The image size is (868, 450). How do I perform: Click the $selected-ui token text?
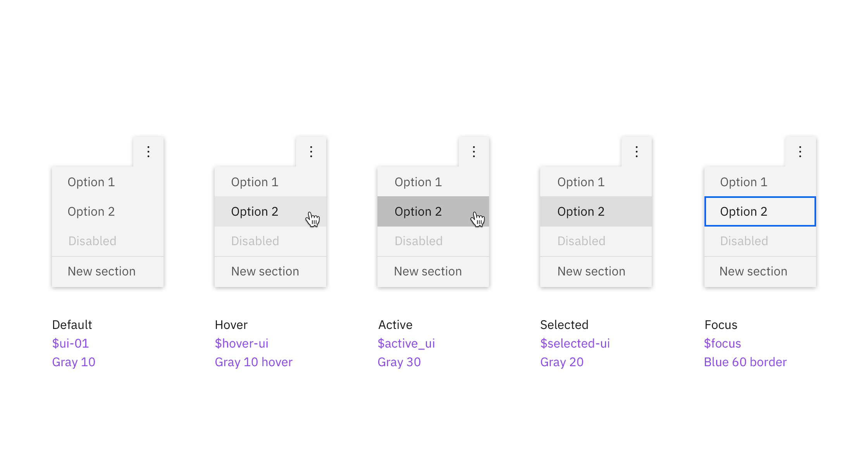pyautogui.click(x=575, y=343)
